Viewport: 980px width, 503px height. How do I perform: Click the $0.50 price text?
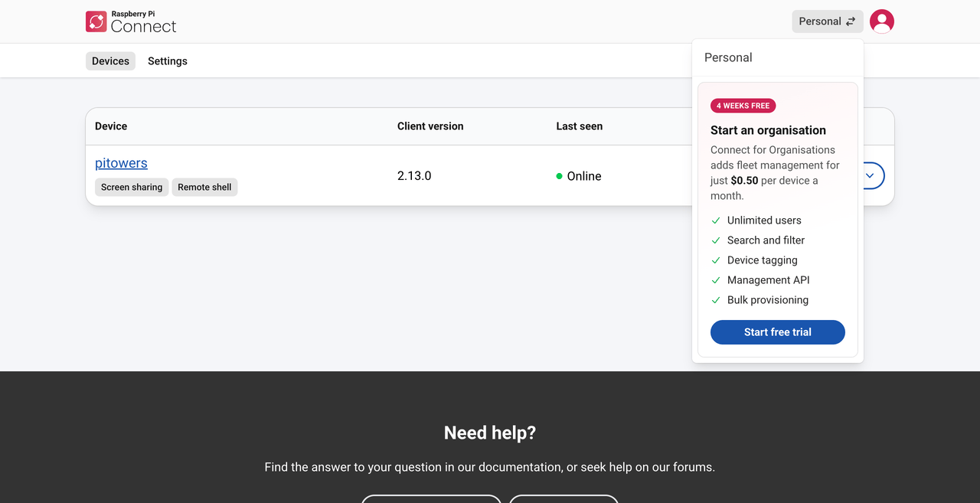click(744, 181)
